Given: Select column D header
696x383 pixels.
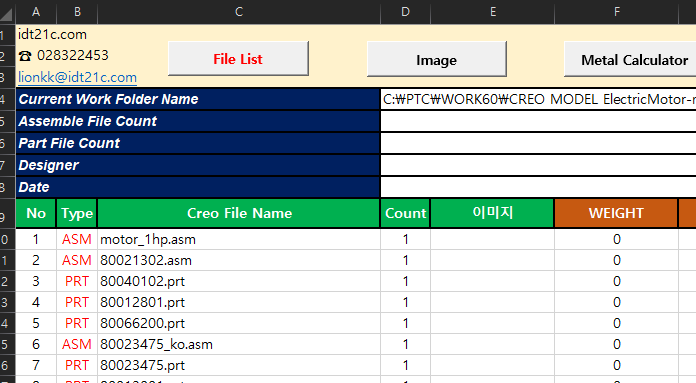Looking at the screenshot, I should click(405, 12).
